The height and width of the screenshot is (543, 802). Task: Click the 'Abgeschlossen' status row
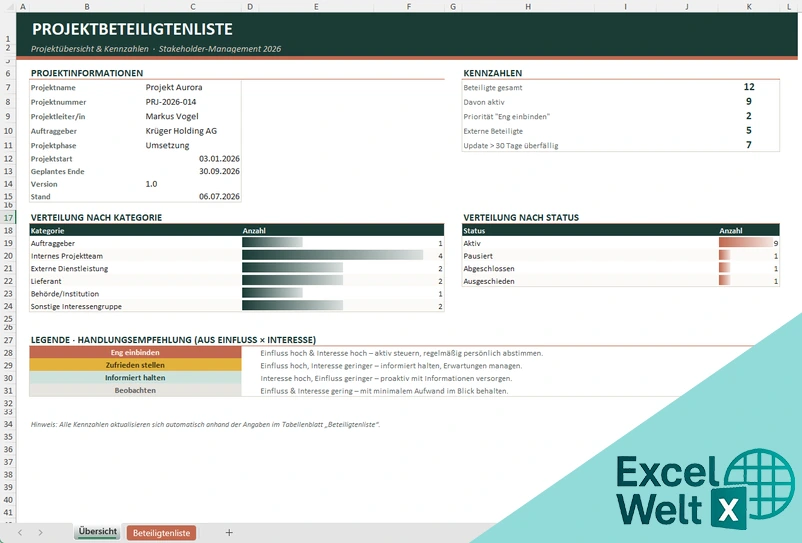coord(489,269)
